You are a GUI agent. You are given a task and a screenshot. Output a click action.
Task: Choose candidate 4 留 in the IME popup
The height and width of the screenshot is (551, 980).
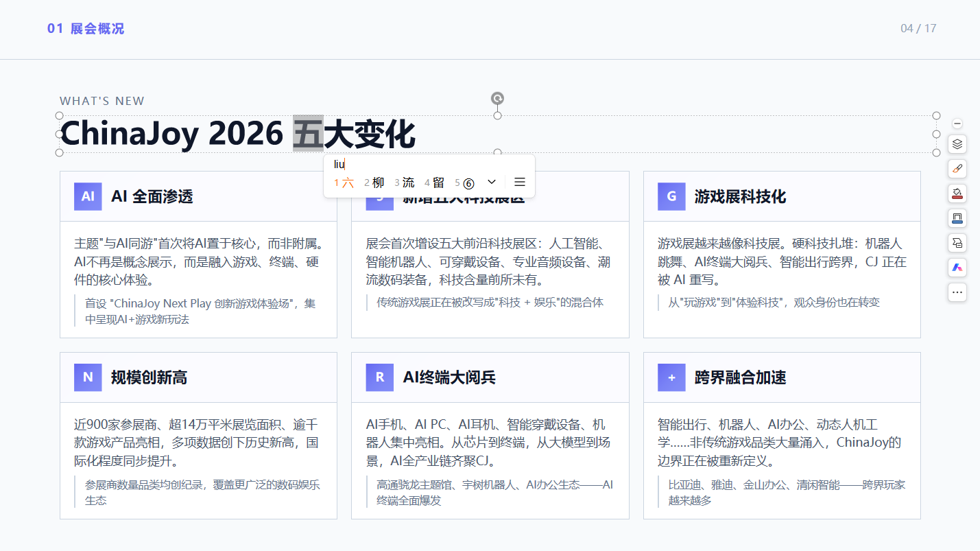click(434, 183)
